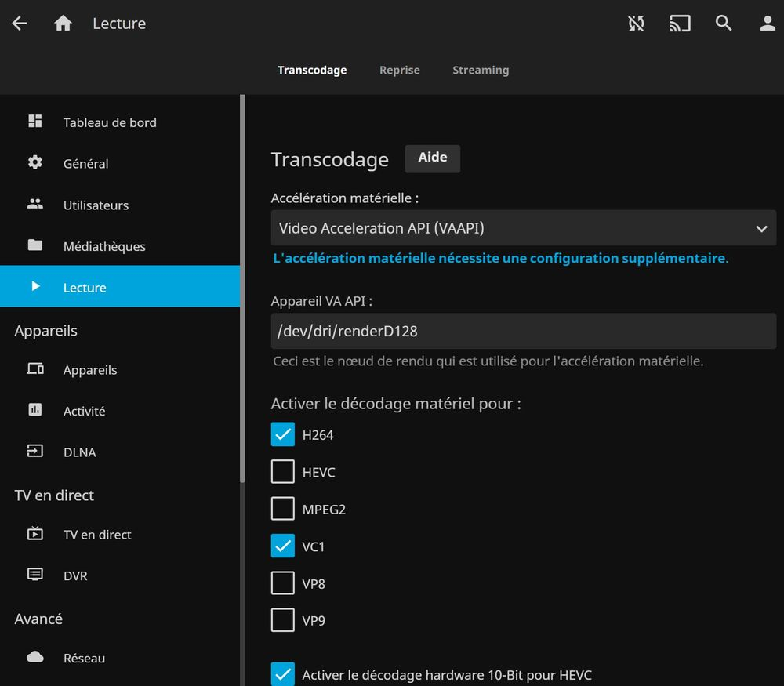
Task: Click the Appareil VA API input field
Action: click(523, 331)
